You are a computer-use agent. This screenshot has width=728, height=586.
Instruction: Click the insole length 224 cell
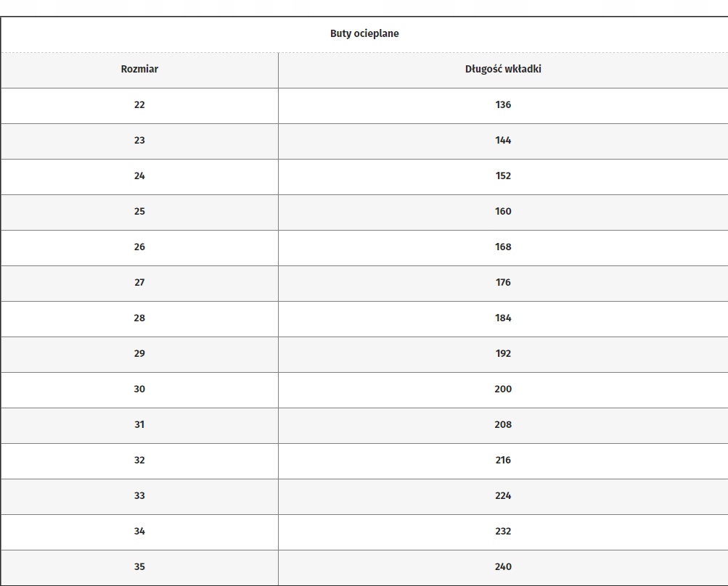click(x=503, y=496)
